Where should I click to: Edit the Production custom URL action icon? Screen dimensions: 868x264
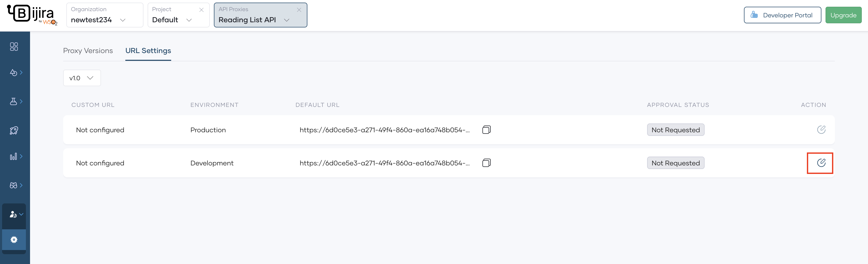pyautogui.click(x=821, y=129)
